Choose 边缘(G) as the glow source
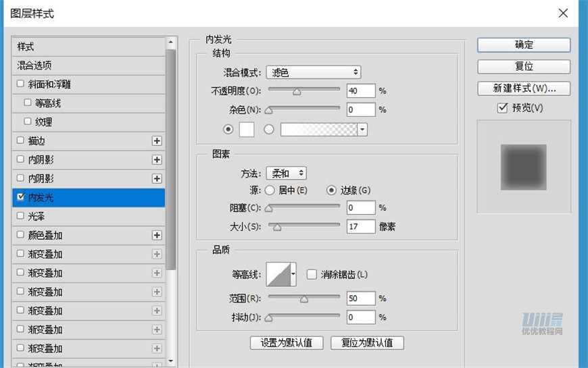588x368 pixels. click(x=331, y=190)
